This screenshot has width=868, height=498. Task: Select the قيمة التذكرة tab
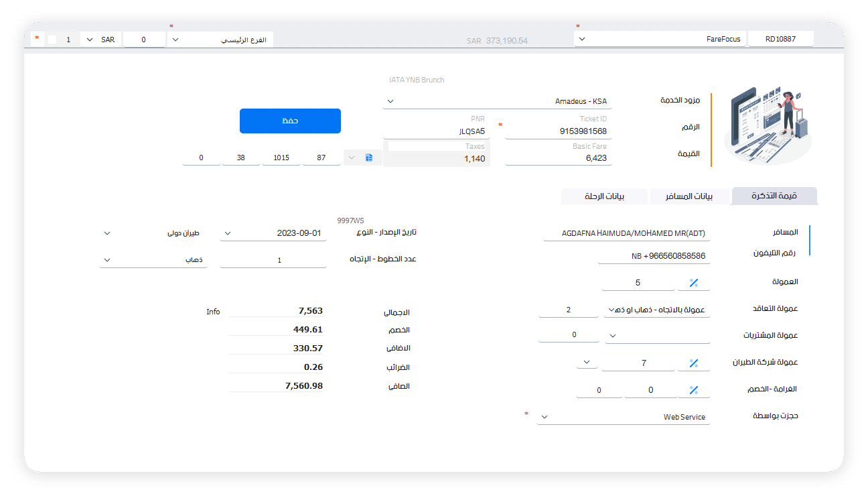pyautogui.click(x=775, y=196)
